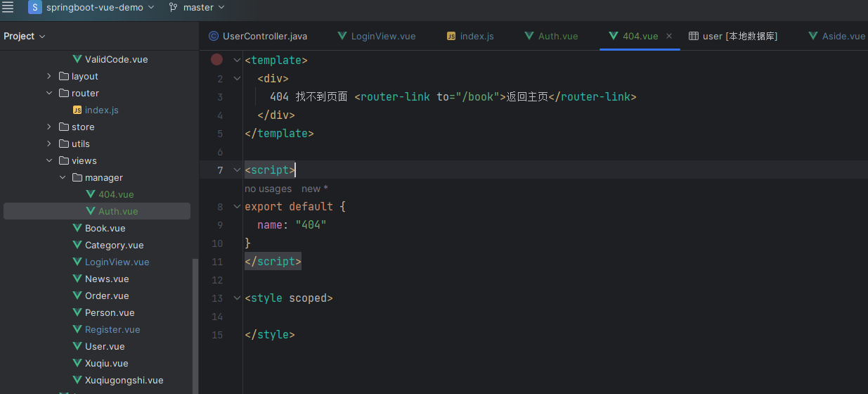Expand the layout folder
Viewport: 868px width, 394px height.
point(49,76)
